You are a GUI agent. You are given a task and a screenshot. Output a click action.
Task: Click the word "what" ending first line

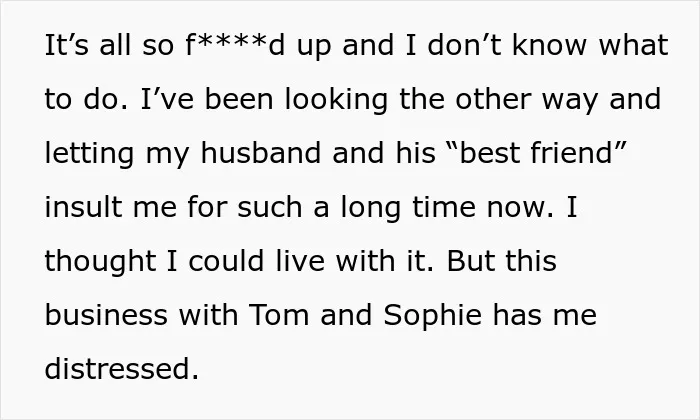[x=633, y=45]
